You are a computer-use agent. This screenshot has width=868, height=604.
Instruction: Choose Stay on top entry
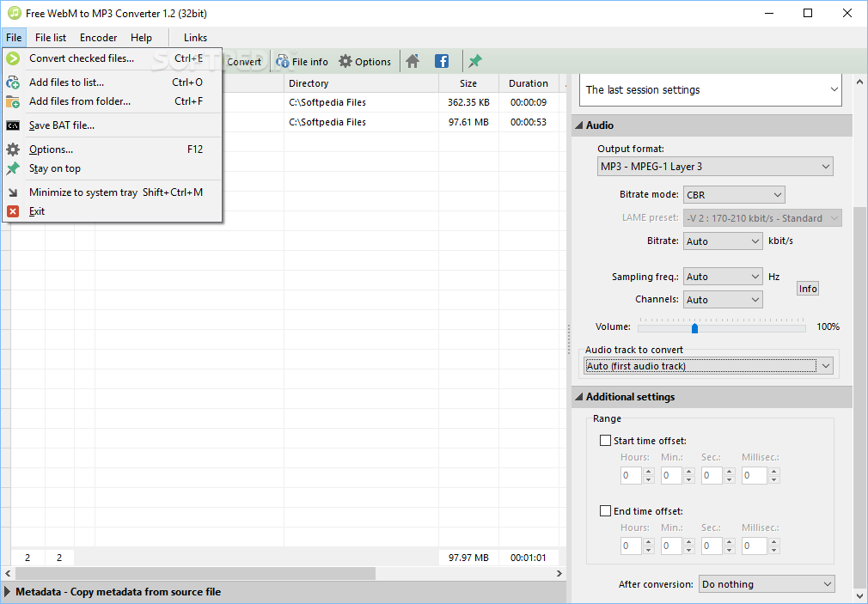click(113, 168)
